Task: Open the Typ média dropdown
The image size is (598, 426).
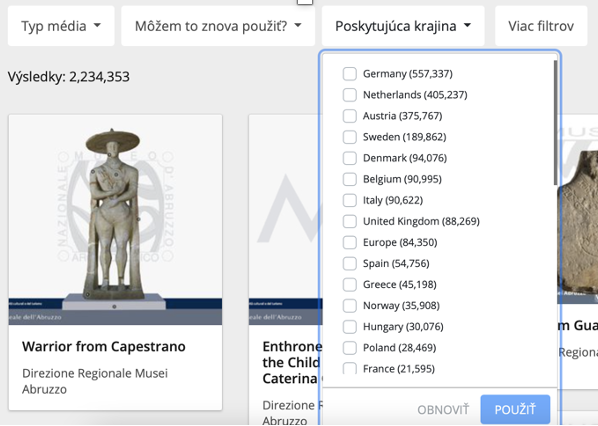Action: point(61,26)
